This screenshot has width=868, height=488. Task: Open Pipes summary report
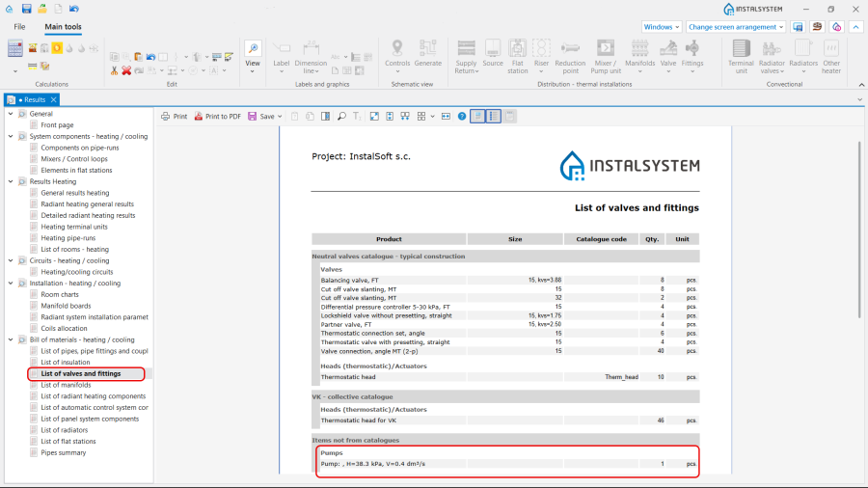pyautogui.click(x=64, y=452)
